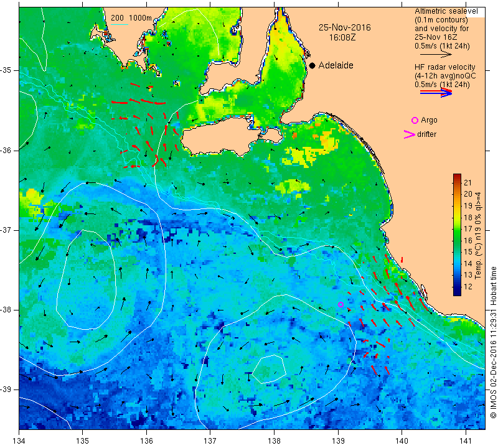Screen dimensions: 498x448
Task: Click the 12 value on the temperature scale
Action: click(x=468, y=287)
